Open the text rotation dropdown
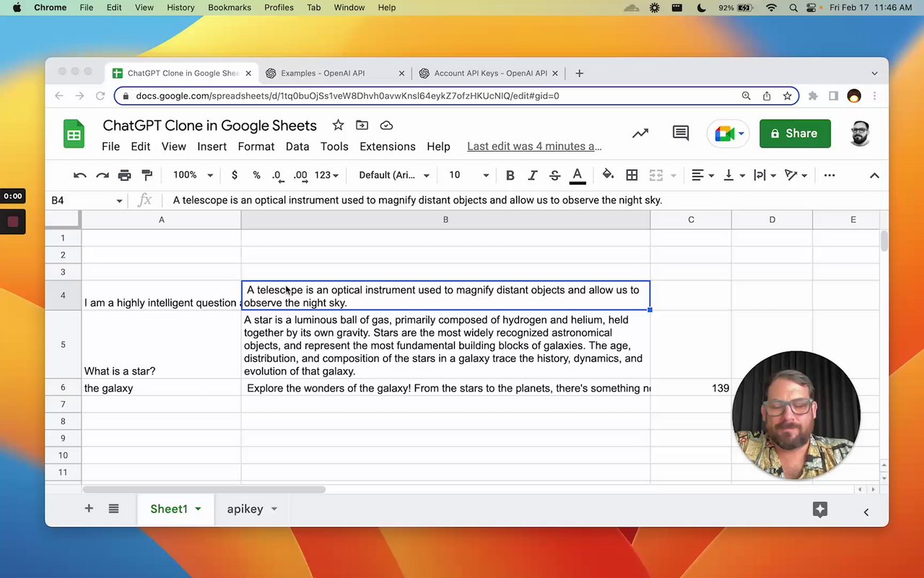 click(x=795, y=175)
